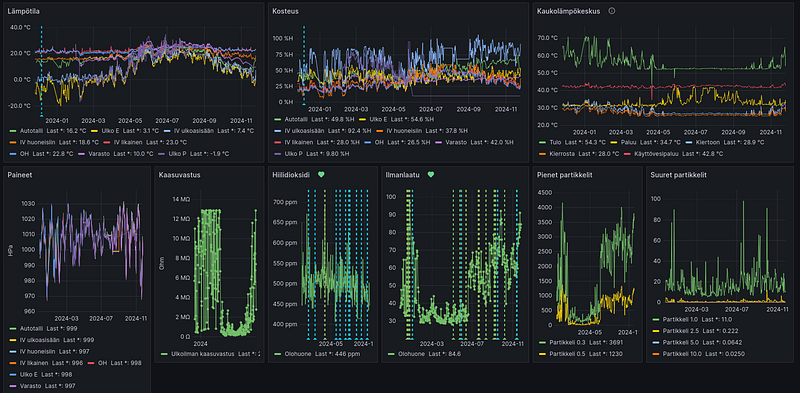
Task: Show only Partikkeli 2.5 series
Action: coord(680,331)
